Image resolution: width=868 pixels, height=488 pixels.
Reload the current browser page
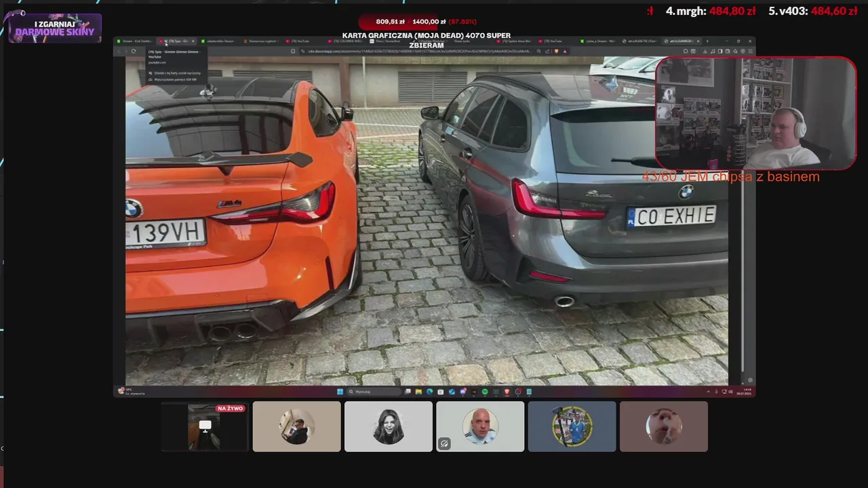[x=134, y=51]
